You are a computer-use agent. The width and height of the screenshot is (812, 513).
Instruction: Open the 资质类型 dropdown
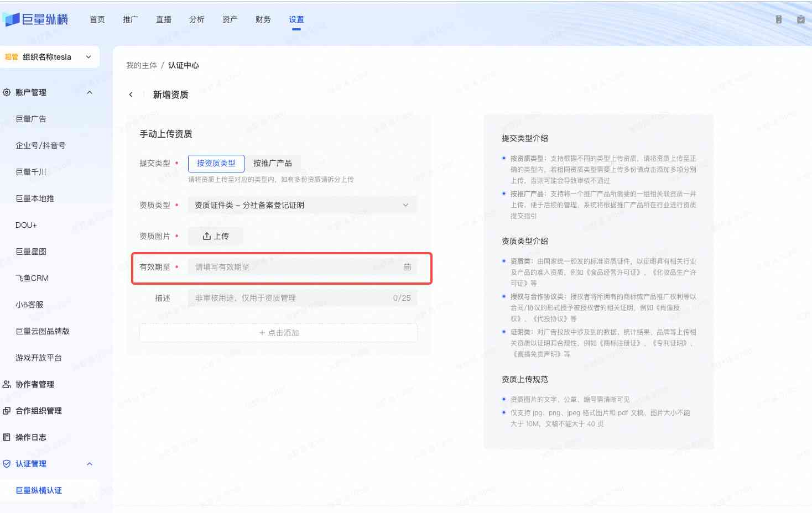tap(302, 205)
